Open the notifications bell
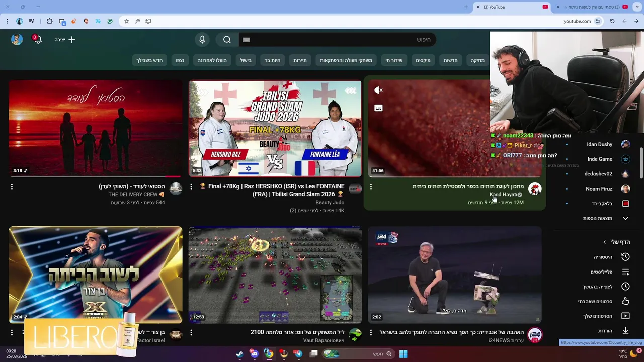This screenshot has width=644, height=362. pos(38,40)
